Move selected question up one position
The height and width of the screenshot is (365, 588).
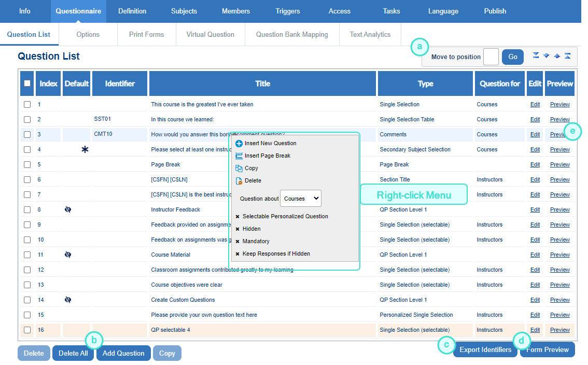557,56
